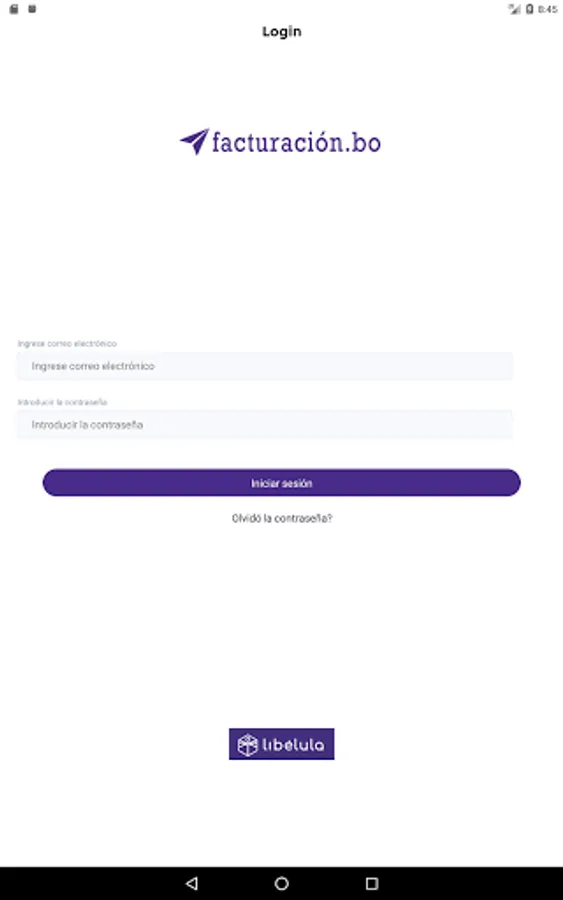
Task: Open the Olvidó la contraseña link
Action: (x=282, y=518)
